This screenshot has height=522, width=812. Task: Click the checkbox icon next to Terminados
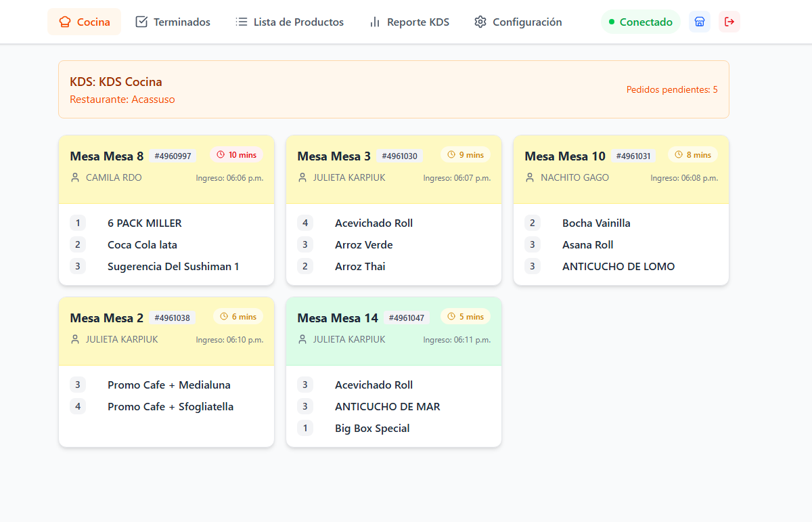pyautogui.click(x=141, y=22)
